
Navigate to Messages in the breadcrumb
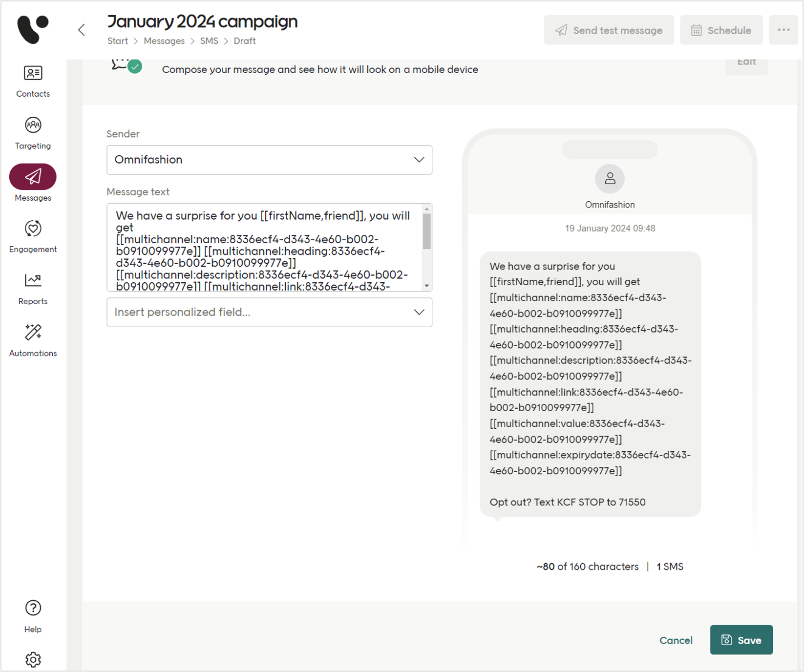point(164,41)
